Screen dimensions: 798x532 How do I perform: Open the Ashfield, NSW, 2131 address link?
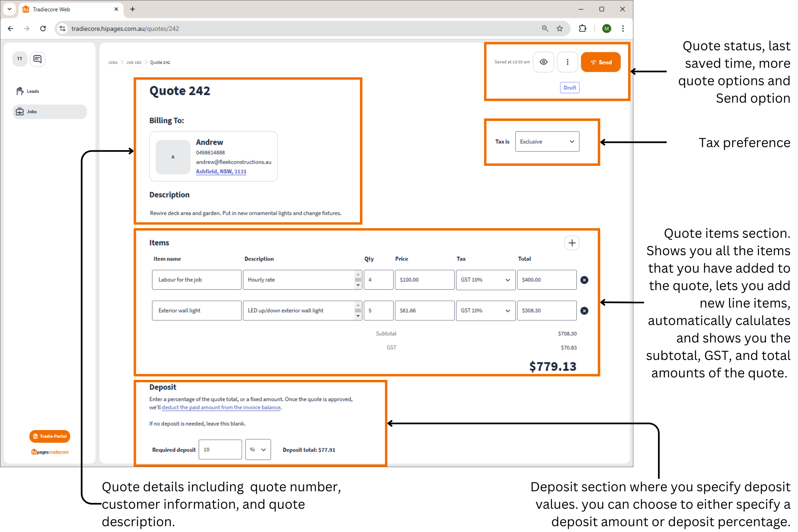(221, 172)
